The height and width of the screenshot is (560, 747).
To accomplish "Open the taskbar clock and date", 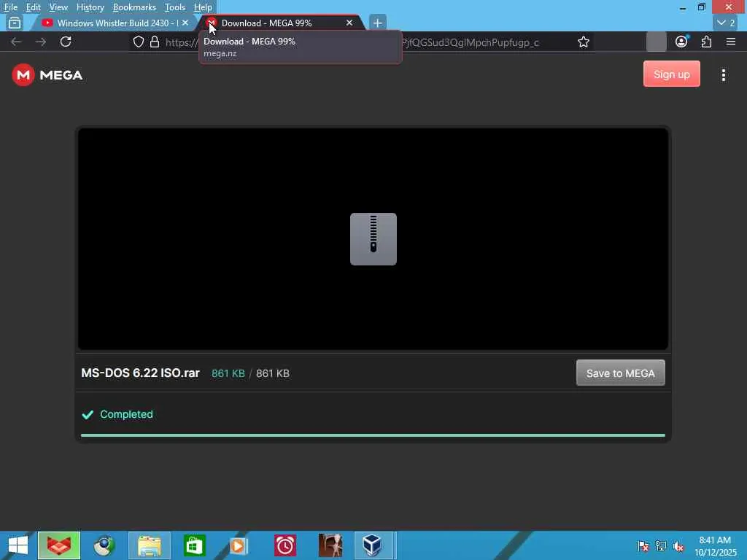I will coord(715,546).
